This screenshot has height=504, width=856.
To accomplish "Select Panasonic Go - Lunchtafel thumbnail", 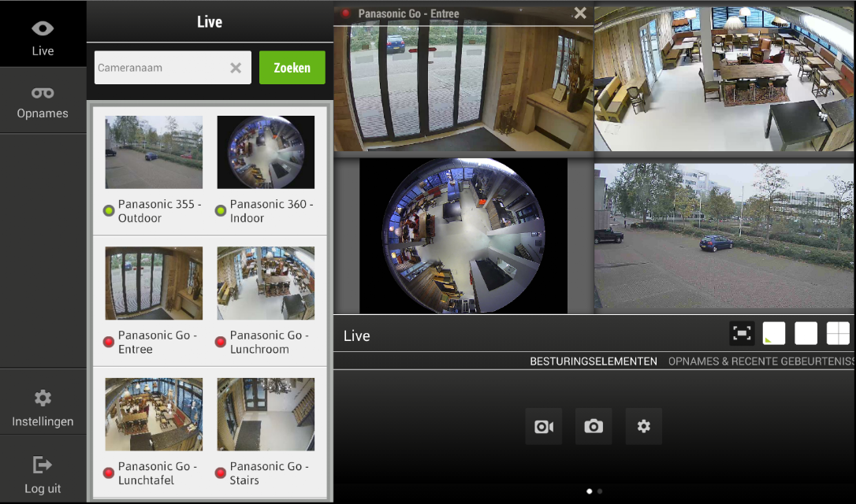I will pyautogui.click(x=154, y=414).
